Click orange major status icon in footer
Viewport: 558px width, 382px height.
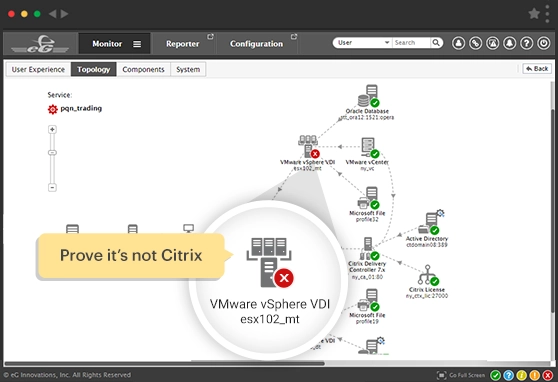[535, 375]
